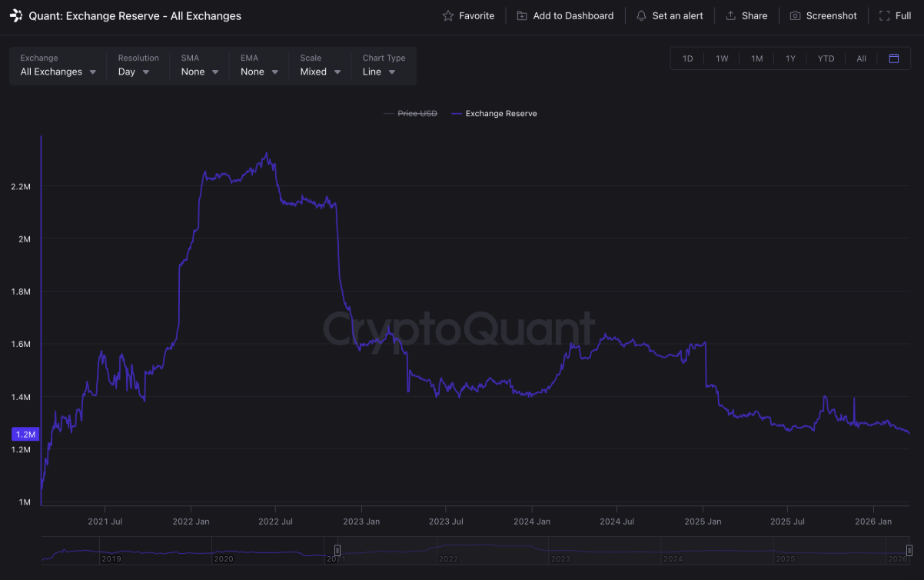
Task: Change Chart Type from Line dropdown
Action: click(x=379, y=72)
